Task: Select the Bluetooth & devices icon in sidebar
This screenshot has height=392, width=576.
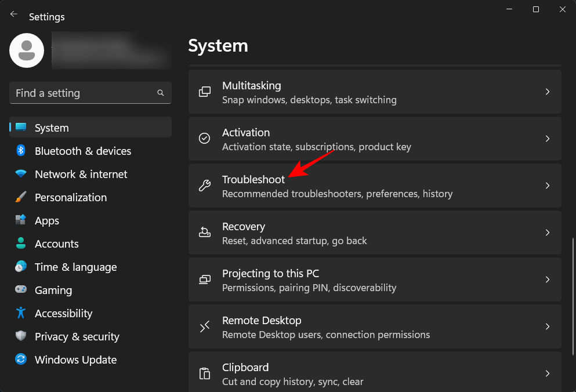Action: pyautogui.click(x=21, y=151)
